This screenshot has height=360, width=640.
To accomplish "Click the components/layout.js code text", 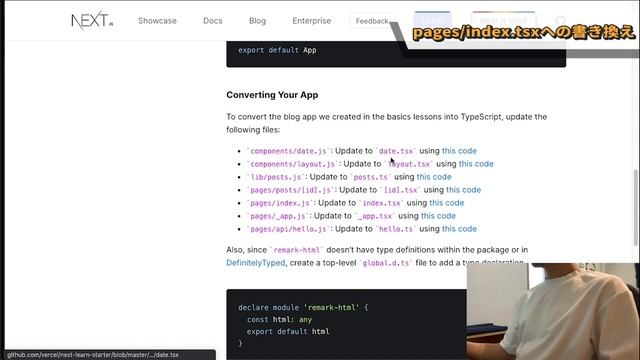I will click(x=293, y=164).
